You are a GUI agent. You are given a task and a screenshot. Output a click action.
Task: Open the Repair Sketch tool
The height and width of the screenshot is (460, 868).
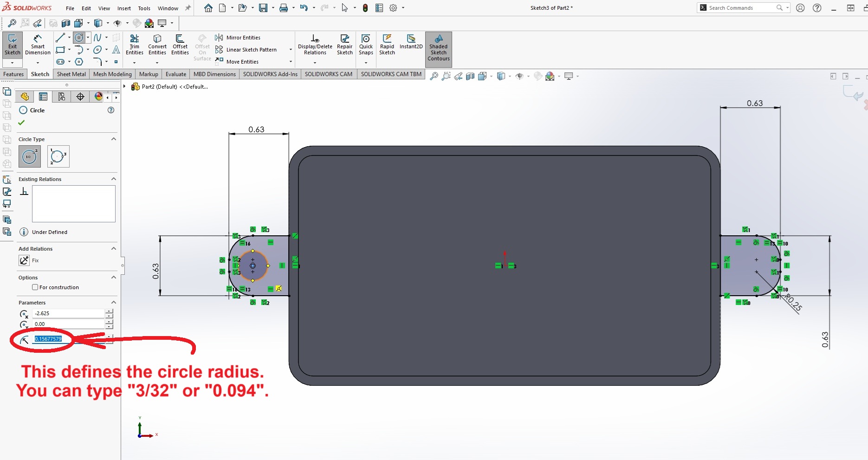tap(344, 45)
